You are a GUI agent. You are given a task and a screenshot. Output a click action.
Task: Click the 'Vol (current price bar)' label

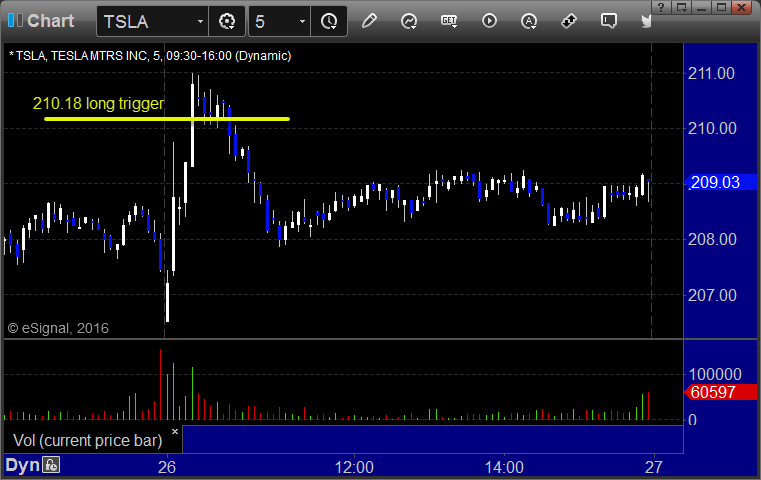(87, 440)
